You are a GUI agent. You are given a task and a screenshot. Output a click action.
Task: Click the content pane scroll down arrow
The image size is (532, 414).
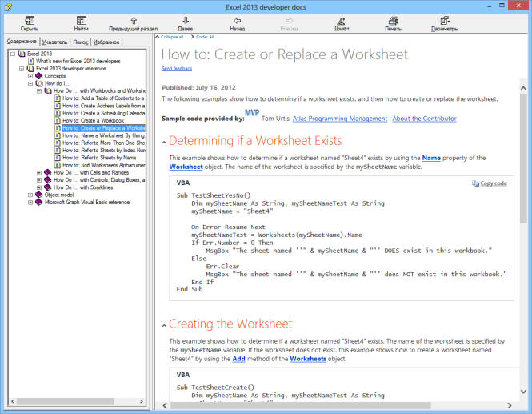[523, 392]
